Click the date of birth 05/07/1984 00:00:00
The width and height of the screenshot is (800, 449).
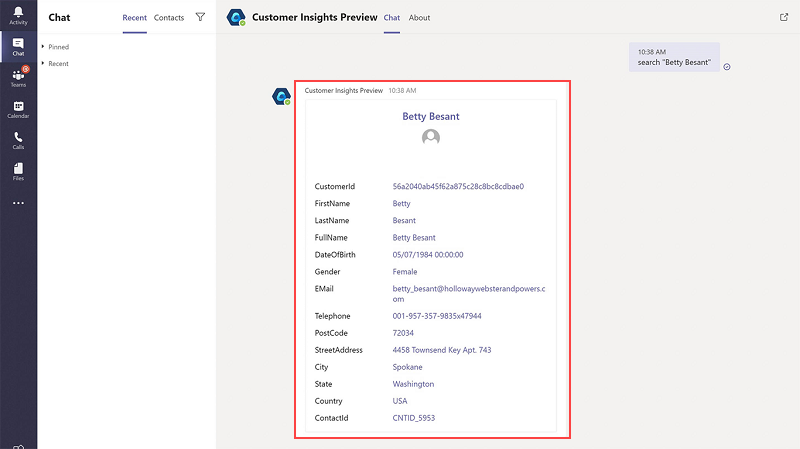(428, 255)
